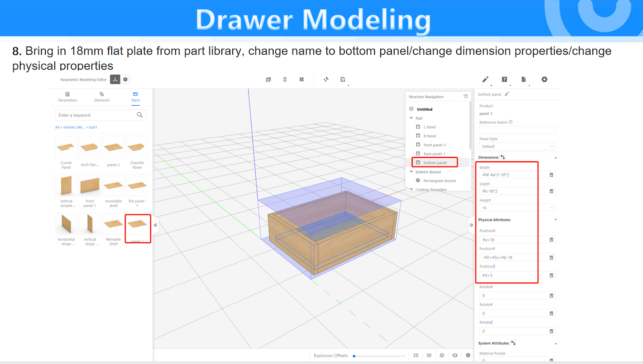
Task: Switch to 3D view mode
Action: (x=429, y=355)
